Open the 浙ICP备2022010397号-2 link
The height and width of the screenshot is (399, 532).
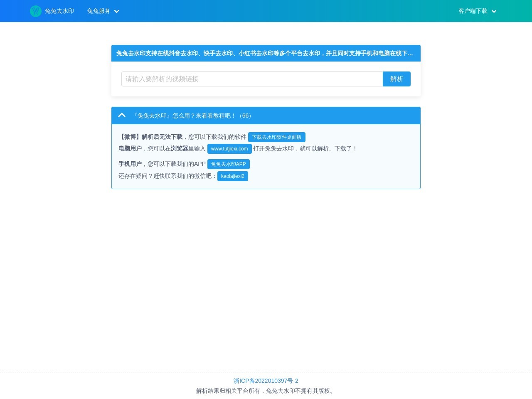[x=266, y=381]
